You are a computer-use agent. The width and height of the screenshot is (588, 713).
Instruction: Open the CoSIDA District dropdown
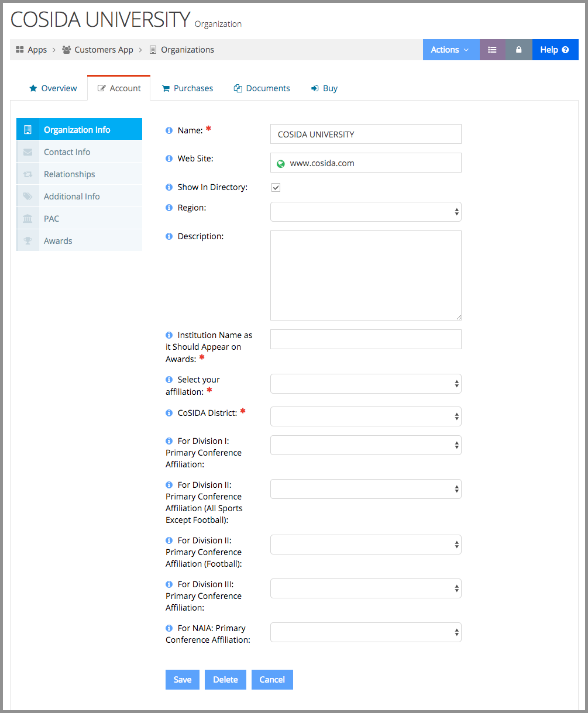click(x=366, y=416)
